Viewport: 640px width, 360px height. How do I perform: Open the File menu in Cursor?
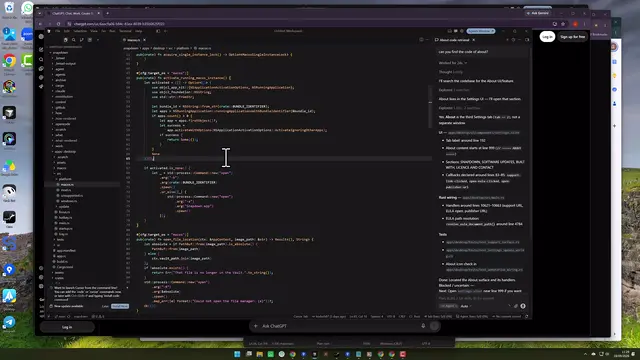pos(58,31)
